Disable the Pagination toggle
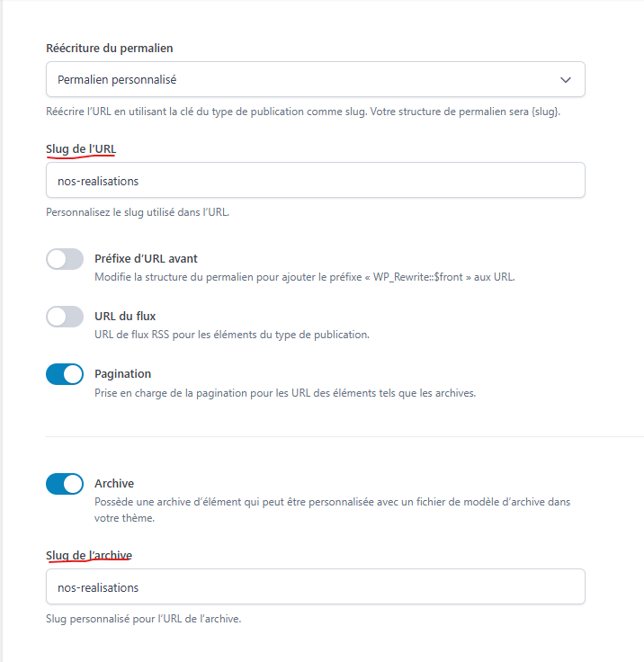The width and height of the screenshot is (644, 662). pyautogui.click(x=65, y=374)
